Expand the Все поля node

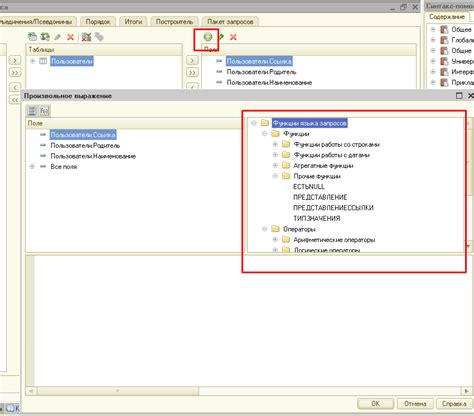[32, 166]
